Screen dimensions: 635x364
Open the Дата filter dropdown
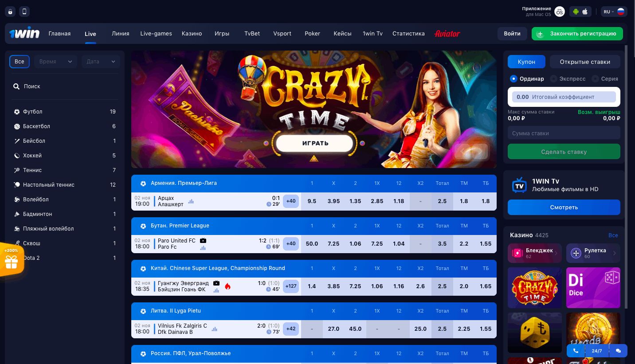(x=101, y=62)
